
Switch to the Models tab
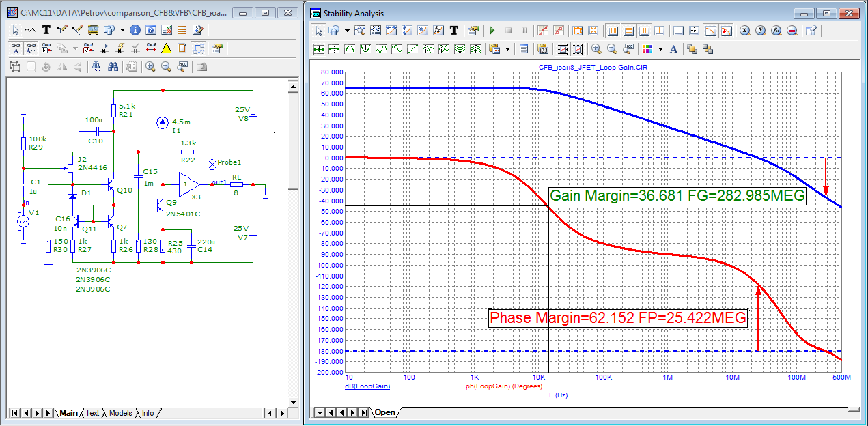[120, 413]
